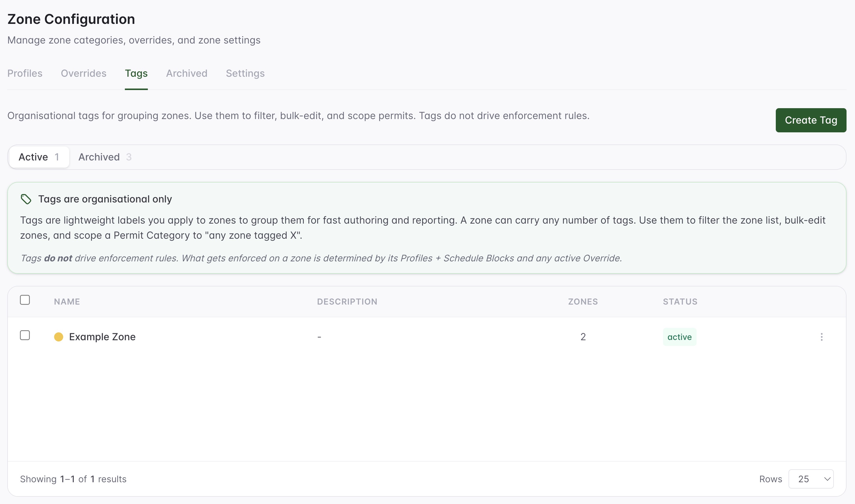Show the Archived tags filter with 3 items

click(x=105, y=157)
